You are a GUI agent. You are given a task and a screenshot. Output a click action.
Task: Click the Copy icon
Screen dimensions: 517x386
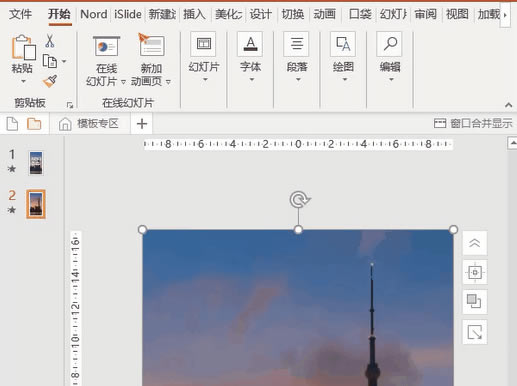pos(50,61)
